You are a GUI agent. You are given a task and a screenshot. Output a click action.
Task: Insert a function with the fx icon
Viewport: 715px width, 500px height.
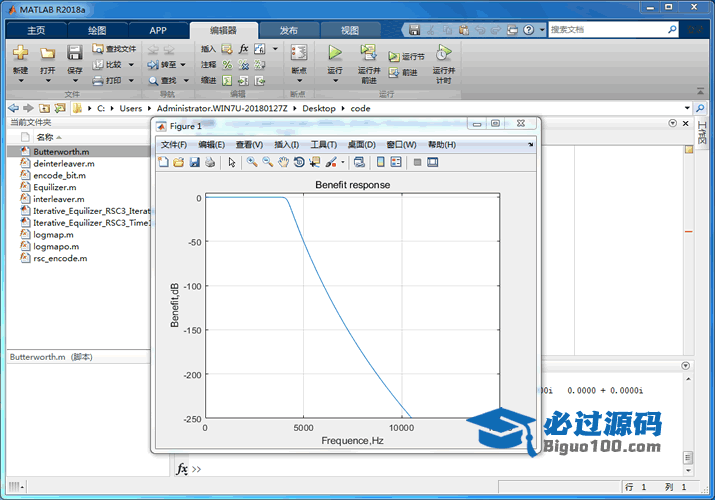(x=244, y=49)
